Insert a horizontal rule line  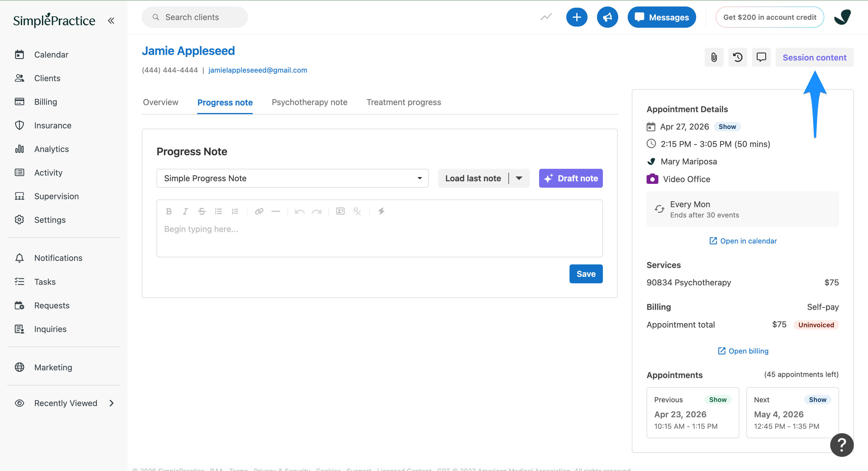[276, 211]
